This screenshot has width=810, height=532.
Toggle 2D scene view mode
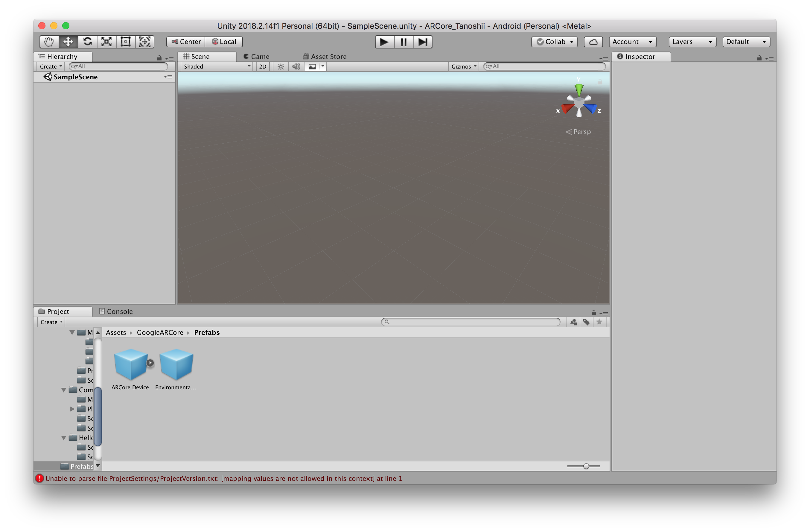262,67
